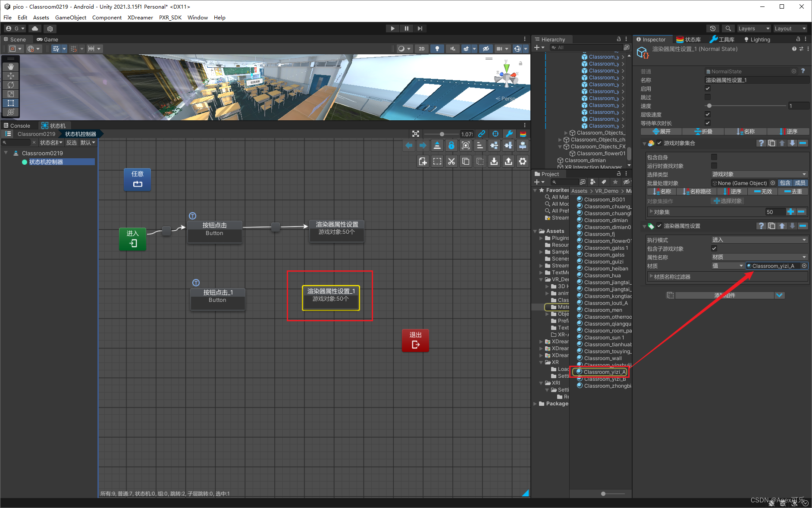Open state machine settings gear icon

pyautogui.click(x=523, y=161)
